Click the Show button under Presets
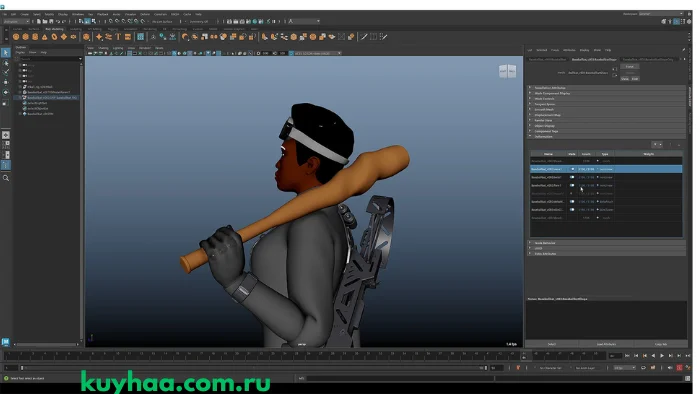Viewport: 700px width, 394px height. click(625, 79)
